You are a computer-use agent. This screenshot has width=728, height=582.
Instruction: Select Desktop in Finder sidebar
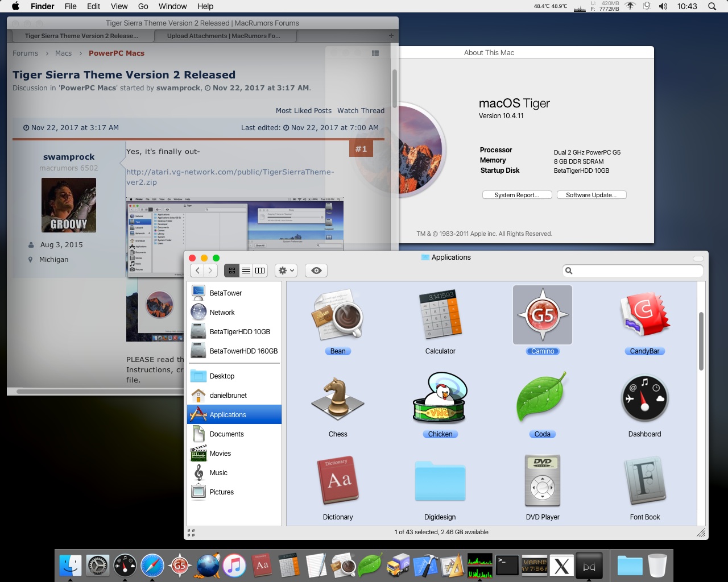point(234,376)
